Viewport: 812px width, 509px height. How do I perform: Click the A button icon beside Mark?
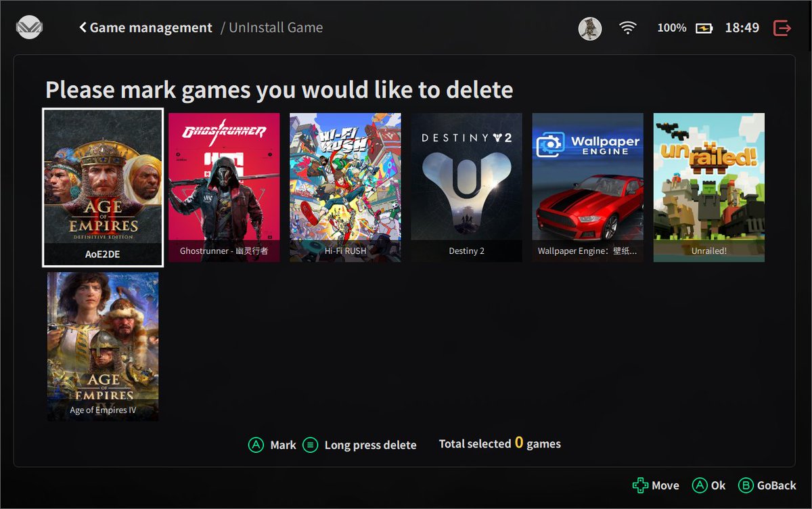[x=256, y=445]
